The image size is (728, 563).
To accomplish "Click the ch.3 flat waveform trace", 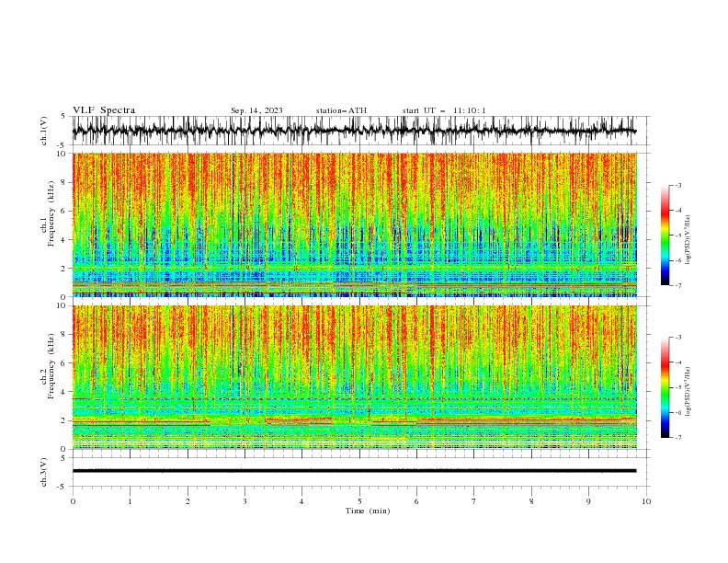I will tap(354, 471).
